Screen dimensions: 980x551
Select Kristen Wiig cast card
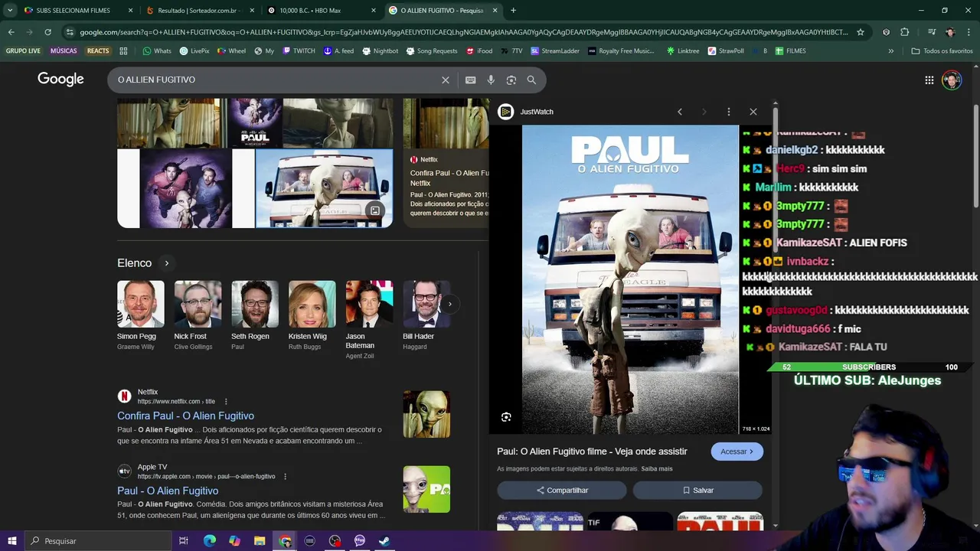(312, 315)
